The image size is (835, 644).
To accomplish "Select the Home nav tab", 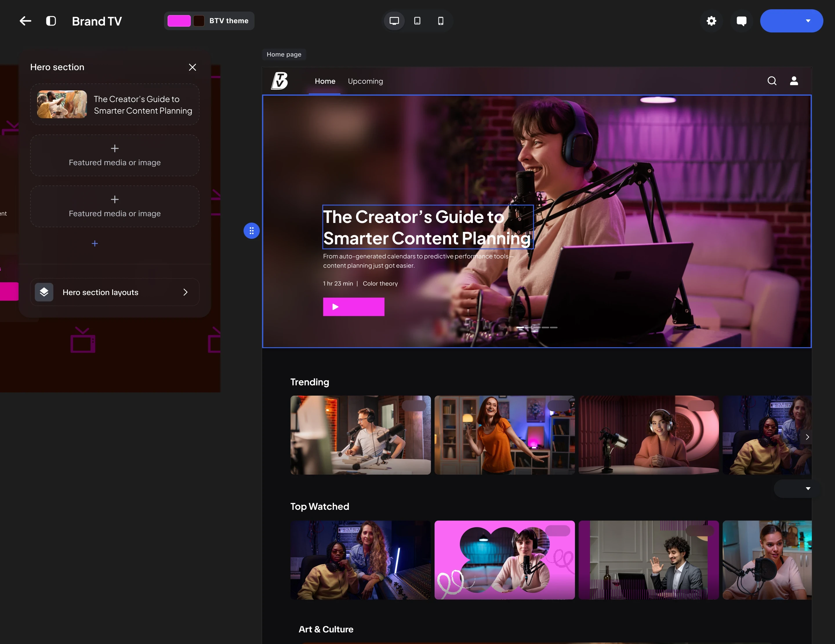I will (325, 81).
